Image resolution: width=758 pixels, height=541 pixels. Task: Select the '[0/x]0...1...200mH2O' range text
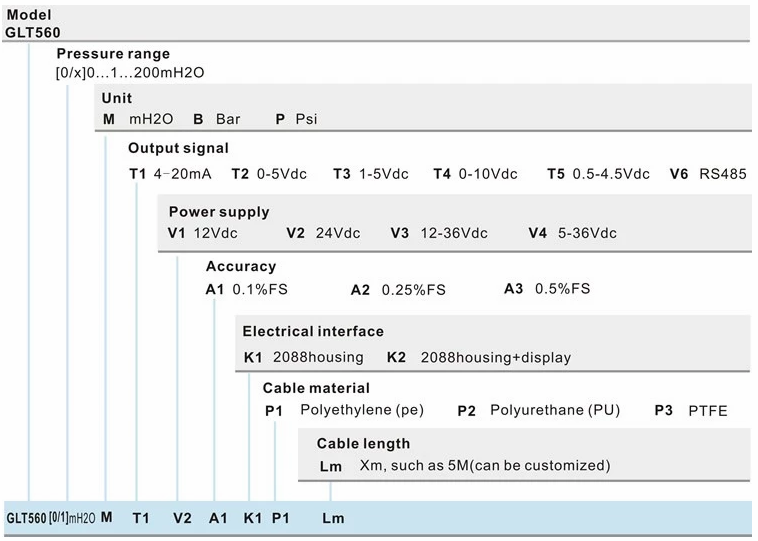[x=130, y=73]
